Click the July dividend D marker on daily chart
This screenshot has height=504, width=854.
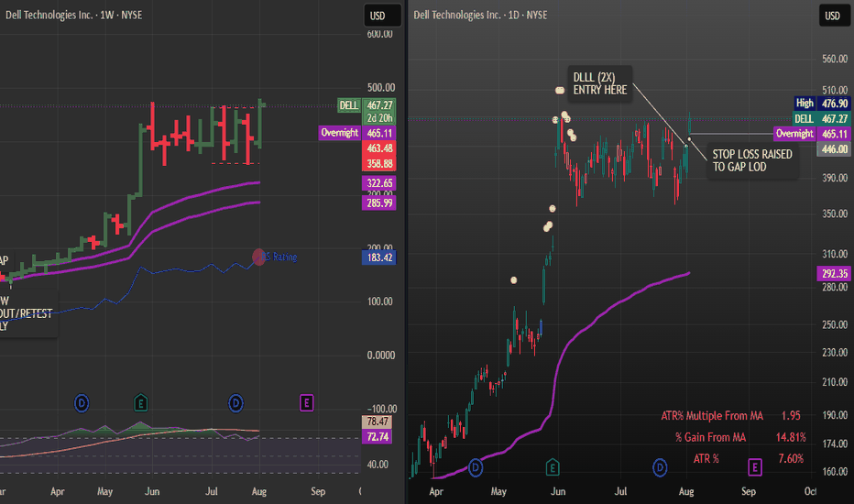(x=660, y=467)
